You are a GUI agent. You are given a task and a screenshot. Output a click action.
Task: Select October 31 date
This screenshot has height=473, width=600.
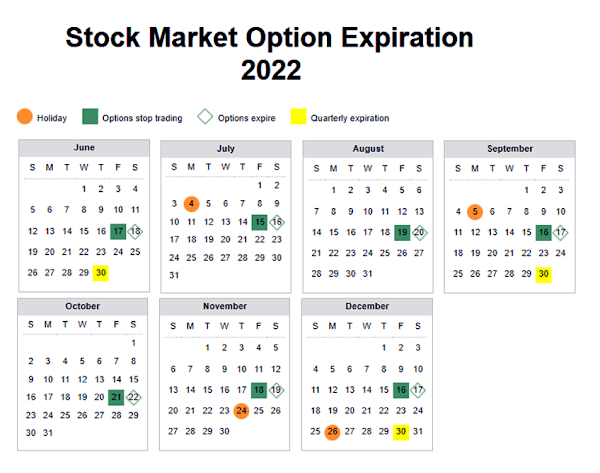click(x=51, y=433)
